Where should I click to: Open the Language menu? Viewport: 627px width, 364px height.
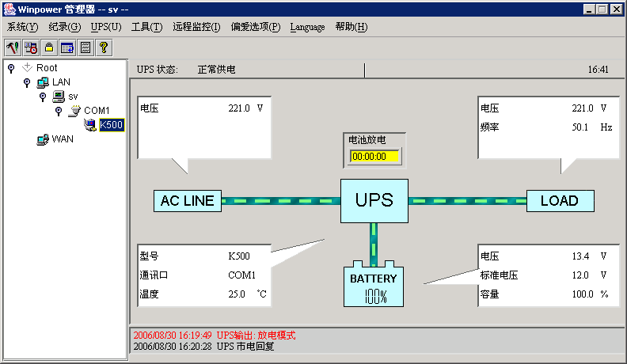(x=307, y=27)
